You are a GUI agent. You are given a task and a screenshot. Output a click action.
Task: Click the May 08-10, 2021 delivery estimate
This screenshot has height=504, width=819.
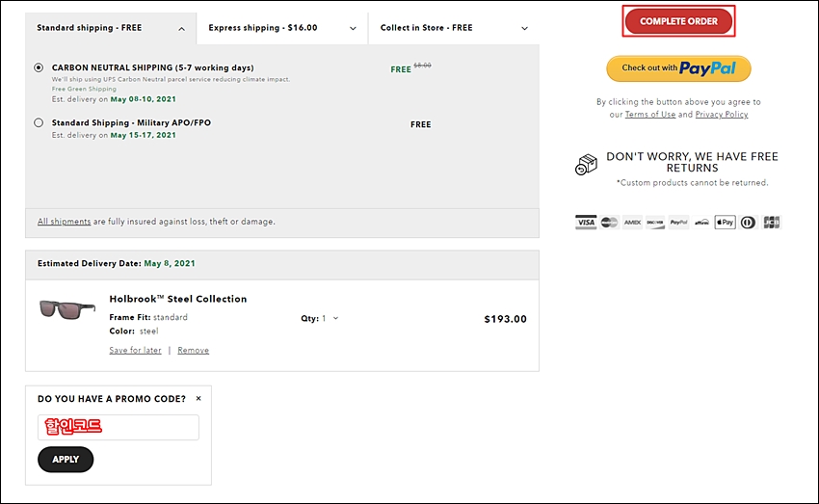[x=144, y=99]
